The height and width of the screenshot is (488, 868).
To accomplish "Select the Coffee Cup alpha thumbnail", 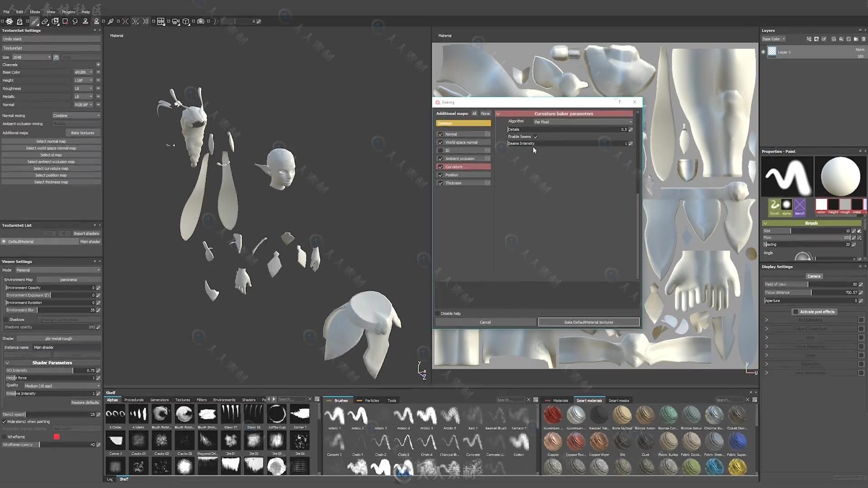I will click(277, 414).
